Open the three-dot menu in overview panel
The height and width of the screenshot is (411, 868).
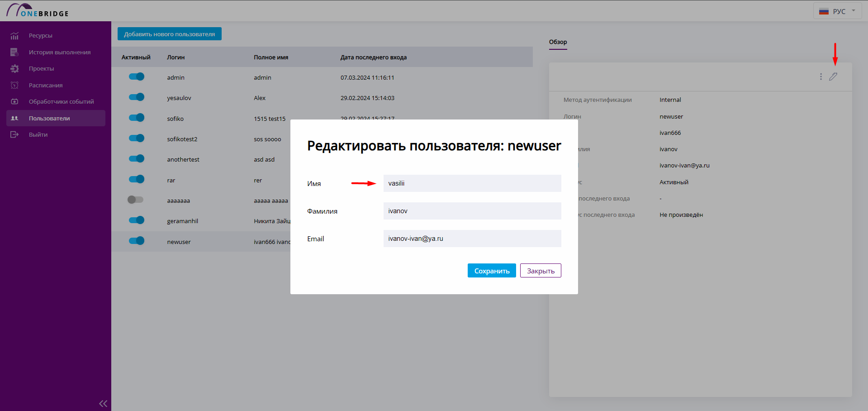tap(821, 76)
